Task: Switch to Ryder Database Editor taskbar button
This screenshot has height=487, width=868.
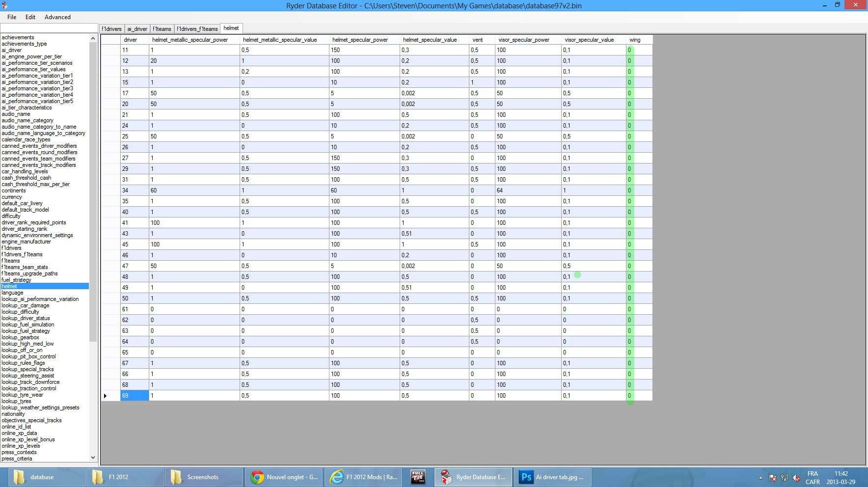Action: (x=473, y=477)
